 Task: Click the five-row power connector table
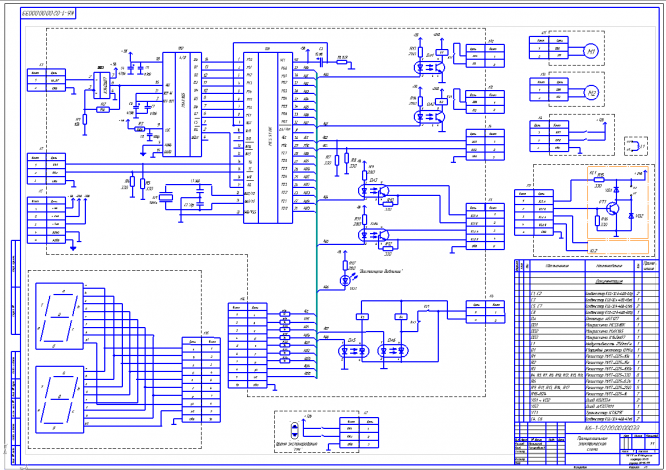coord(46,220)
